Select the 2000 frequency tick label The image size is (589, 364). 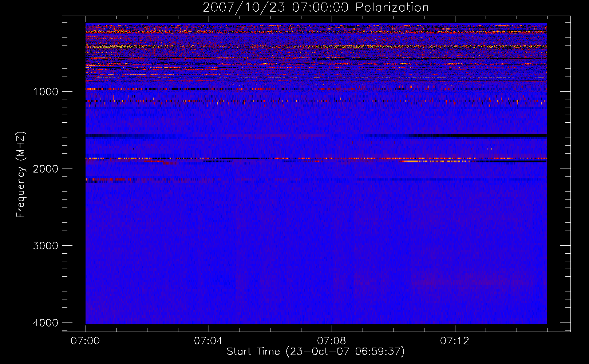(x=46, y=169)
